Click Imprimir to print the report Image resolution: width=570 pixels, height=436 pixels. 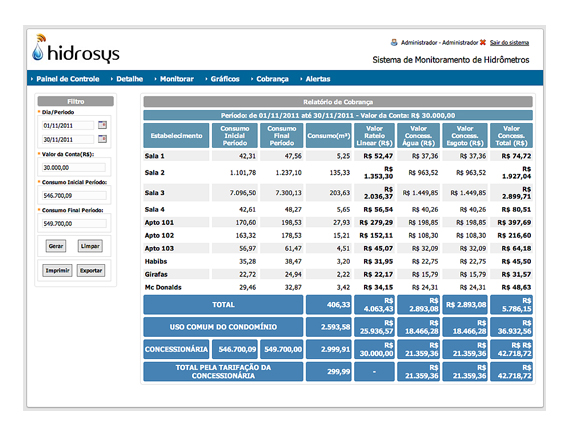coord(57,271)
